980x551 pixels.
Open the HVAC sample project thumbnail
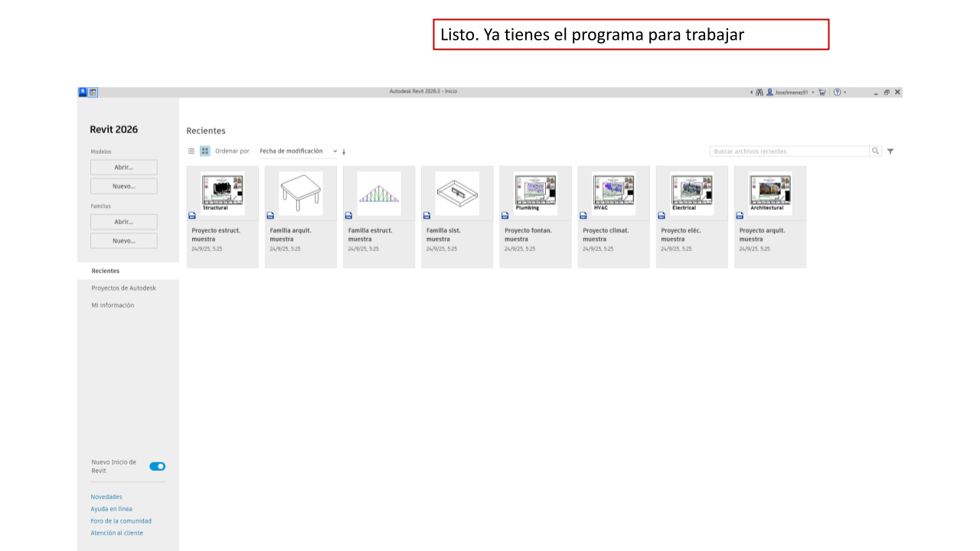[613, 193]
